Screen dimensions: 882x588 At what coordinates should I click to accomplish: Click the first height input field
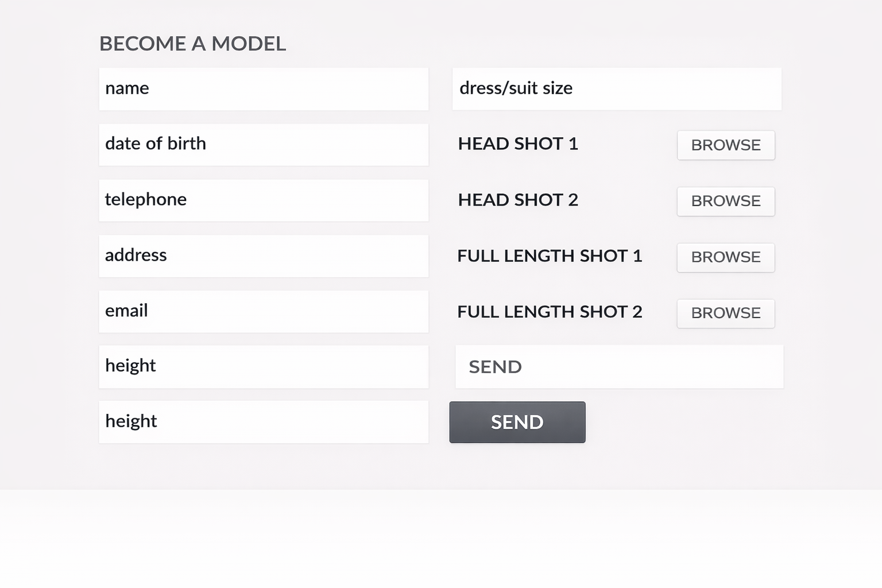(x=264, y=366)
